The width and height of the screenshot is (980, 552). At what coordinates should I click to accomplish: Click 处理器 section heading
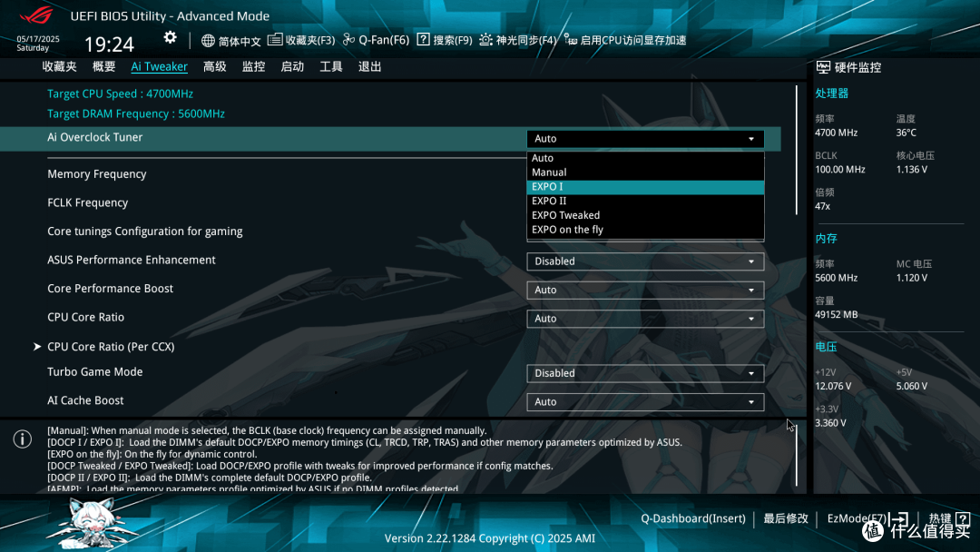coord(831,94)
